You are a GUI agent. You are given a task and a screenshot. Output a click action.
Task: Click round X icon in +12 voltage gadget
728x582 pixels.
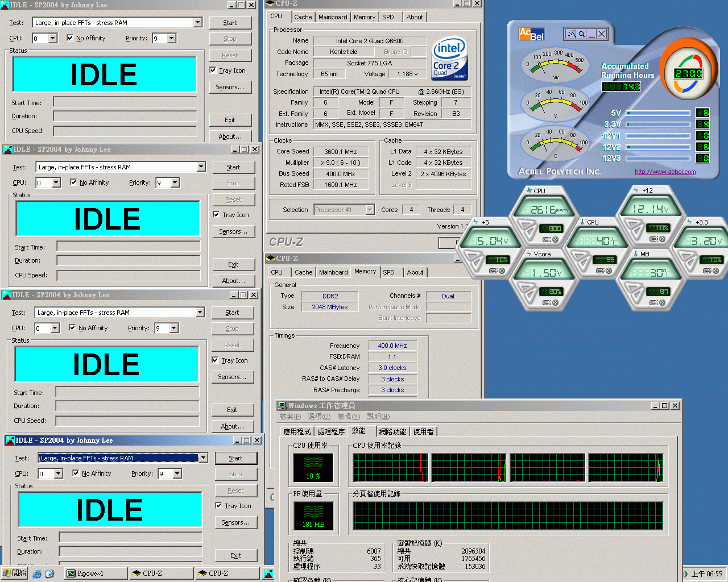[x=662, y=239]
